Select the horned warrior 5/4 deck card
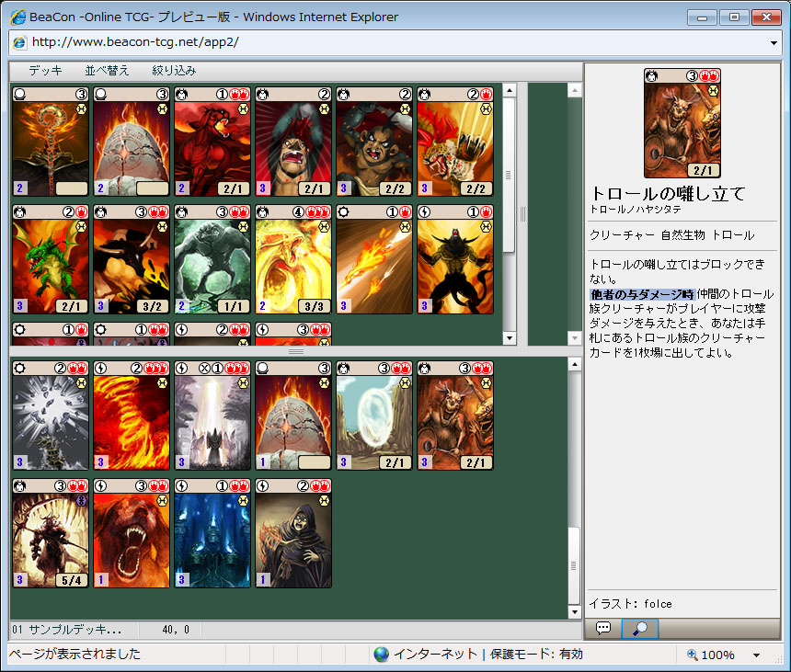The height and width of the screenshot is (672, 791). 51,533
